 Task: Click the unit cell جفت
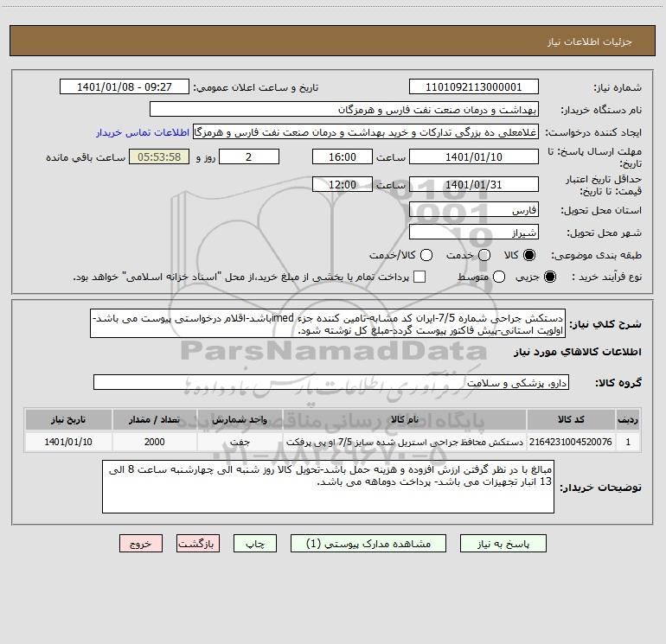240,442
